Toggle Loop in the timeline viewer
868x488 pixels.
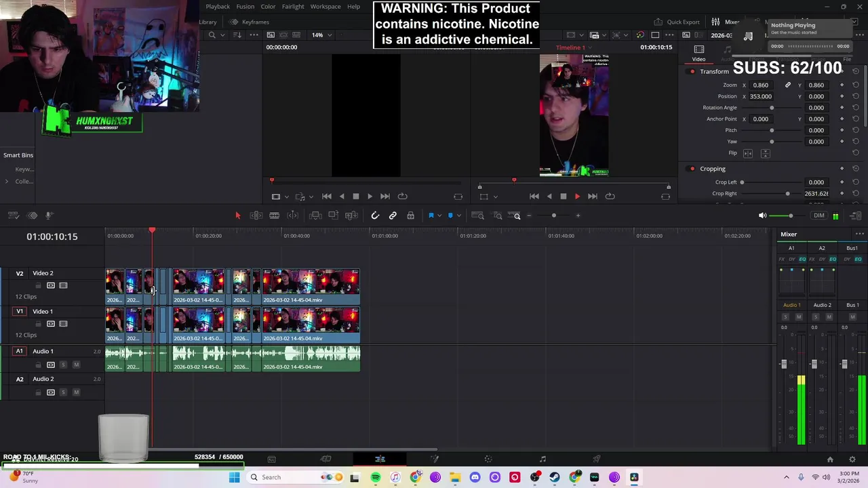coord(610,196)
